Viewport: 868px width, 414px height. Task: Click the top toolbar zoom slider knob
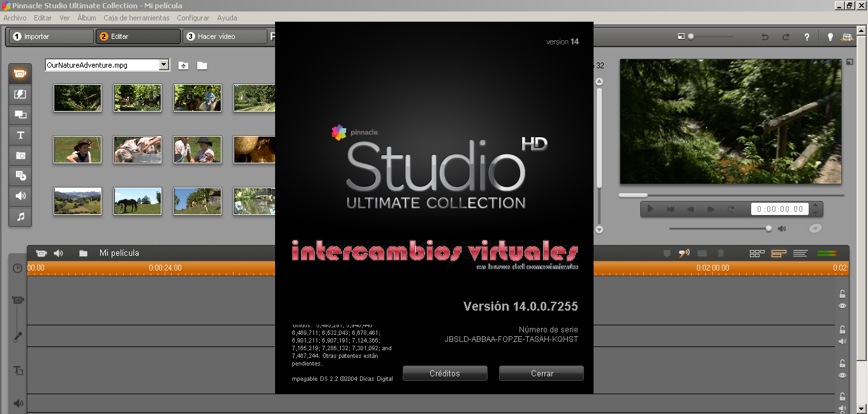click(691, 36)
